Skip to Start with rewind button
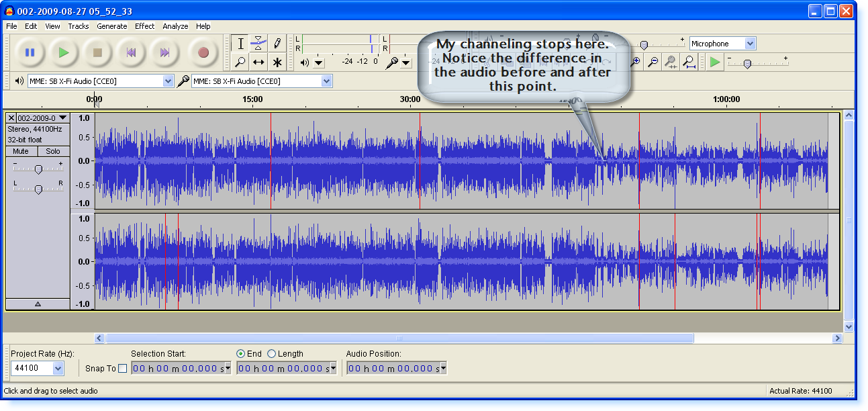The width and height of the screenshot is (868, 411). click(x=132, y=52)
